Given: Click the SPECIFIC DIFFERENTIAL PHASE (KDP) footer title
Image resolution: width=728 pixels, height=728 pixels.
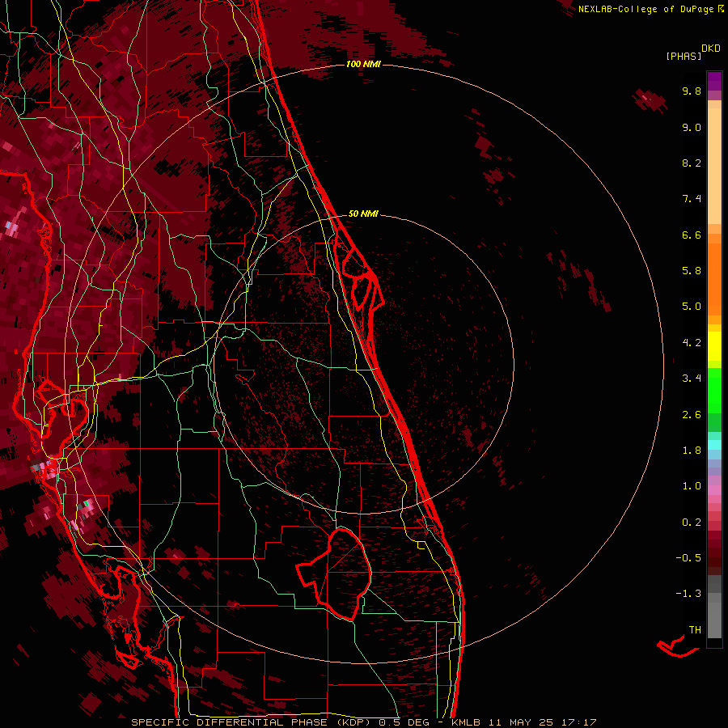Looking at the screenshot, I should point(252,722).
